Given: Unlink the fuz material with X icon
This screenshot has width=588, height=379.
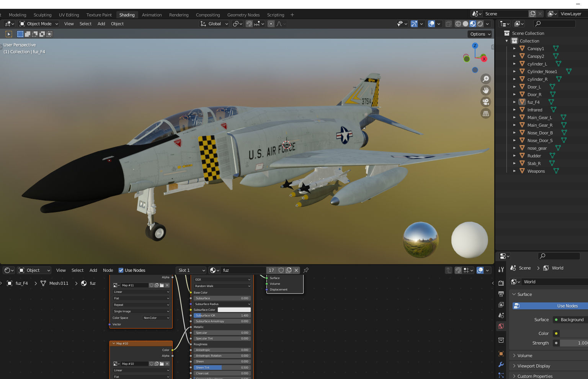Looking at the screenshot, I should tap(296, 270).
